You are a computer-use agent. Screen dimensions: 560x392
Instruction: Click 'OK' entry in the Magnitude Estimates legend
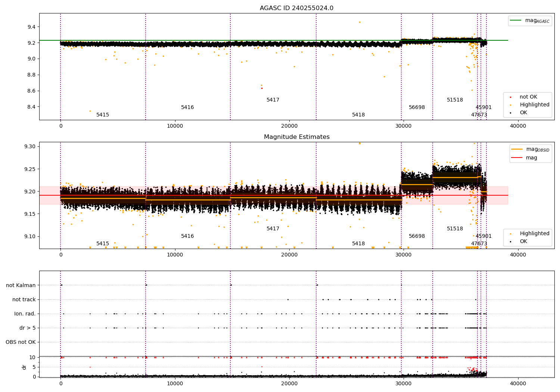[523, 242]
